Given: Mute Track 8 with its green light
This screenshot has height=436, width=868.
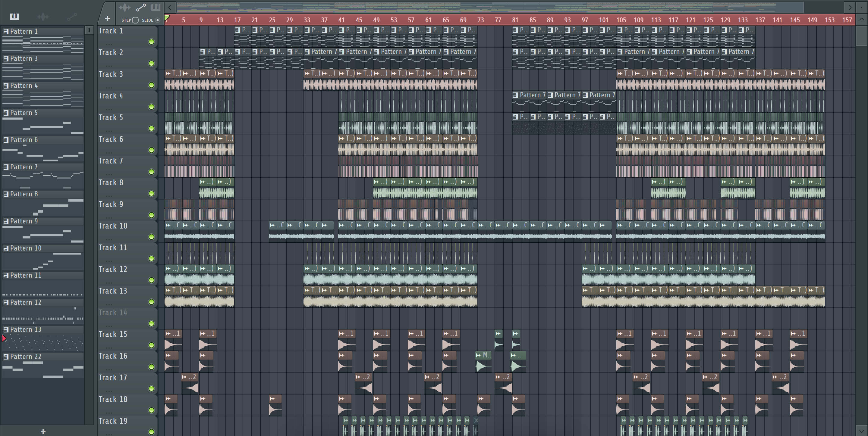Looking at the screenshot, I should click(152, 193).
